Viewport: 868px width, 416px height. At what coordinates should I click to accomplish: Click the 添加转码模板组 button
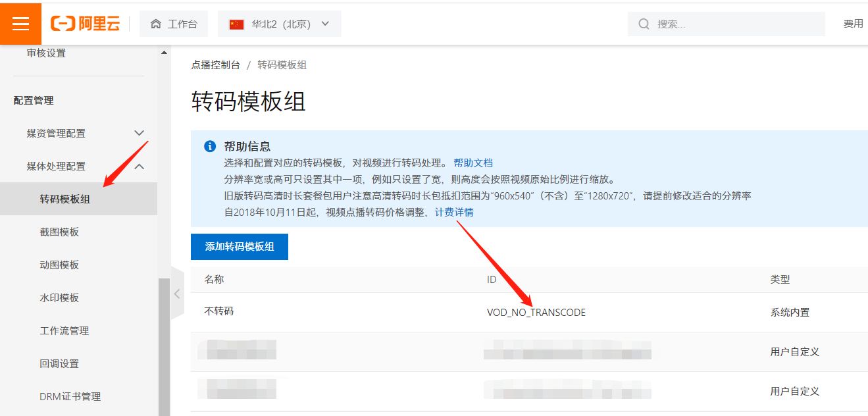(239, 246)
